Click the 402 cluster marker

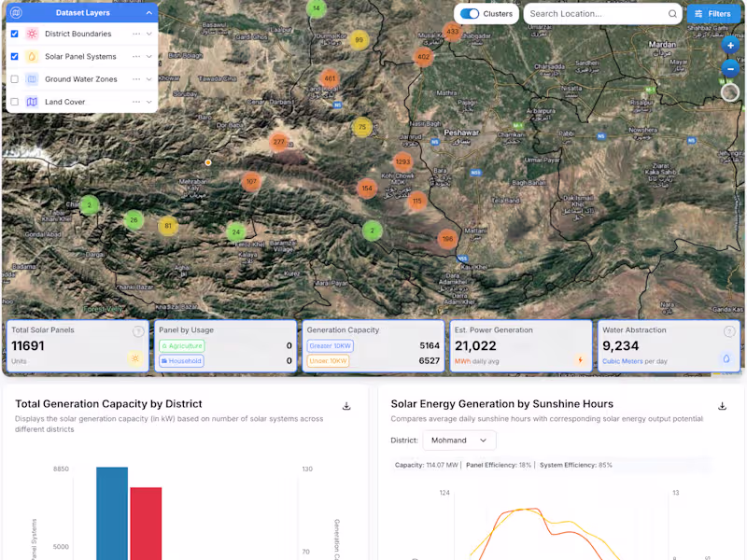point(423,57)
